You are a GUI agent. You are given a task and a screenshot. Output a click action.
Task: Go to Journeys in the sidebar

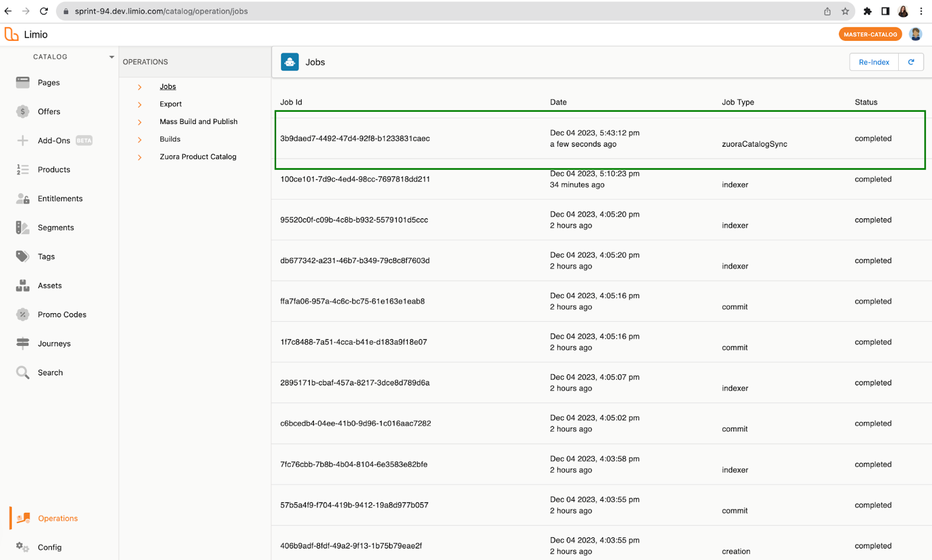[x=54, y=343]
